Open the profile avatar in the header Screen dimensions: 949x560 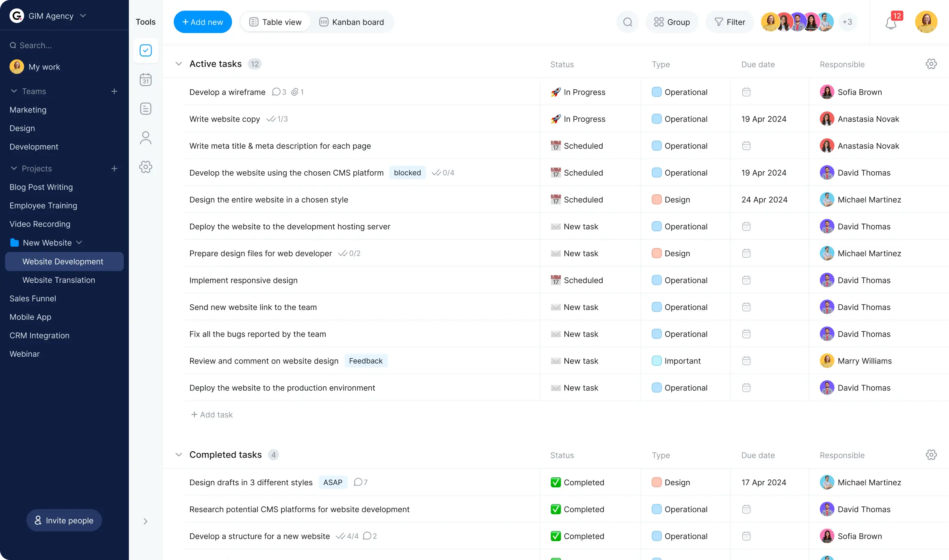pos(926,22)
